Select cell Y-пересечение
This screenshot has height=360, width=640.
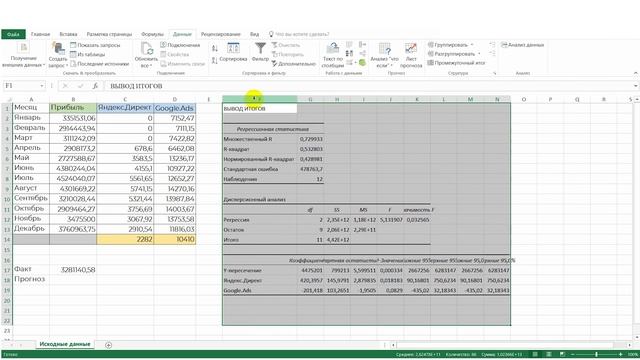click(260, 270)
